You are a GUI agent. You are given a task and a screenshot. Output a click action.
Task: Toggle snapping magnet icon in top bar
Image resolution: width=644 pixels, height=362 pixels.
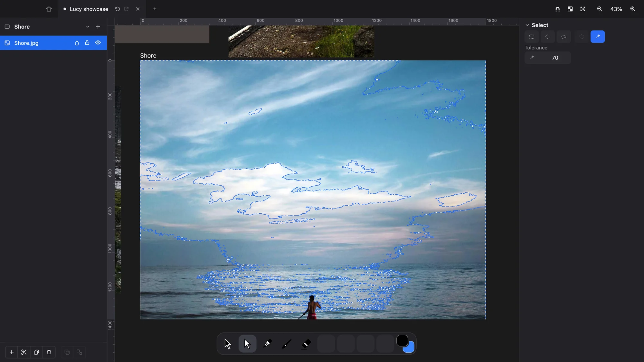point(557,9)
